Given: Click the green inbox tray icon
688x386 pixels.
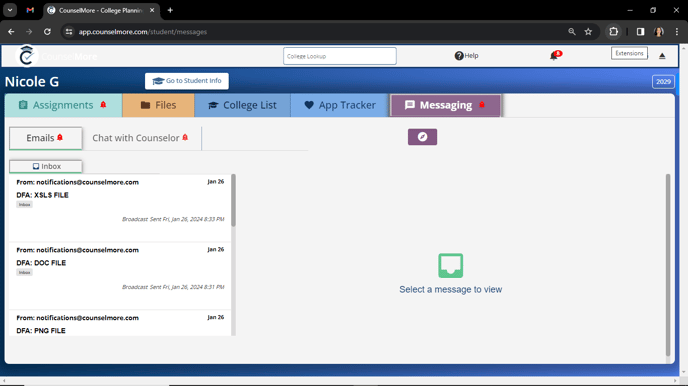Looking at the screenshot, I should 451,265.
